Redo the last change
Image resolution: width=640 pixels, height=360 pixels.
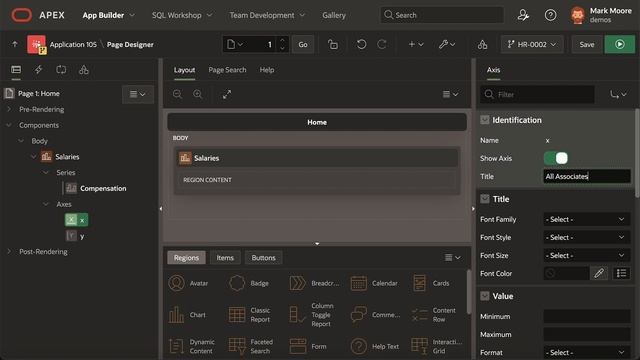click(x=382, y=44)
